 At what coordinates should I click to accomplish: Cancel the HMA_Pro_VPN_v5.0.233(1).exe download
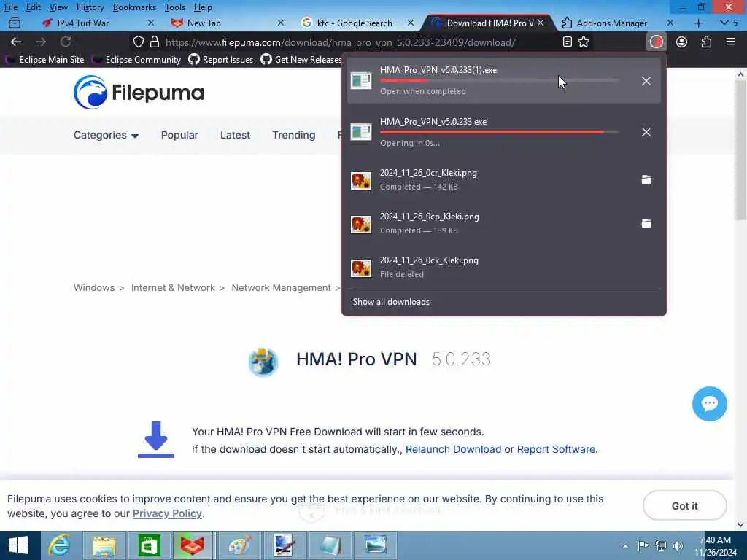click(646, 81)
